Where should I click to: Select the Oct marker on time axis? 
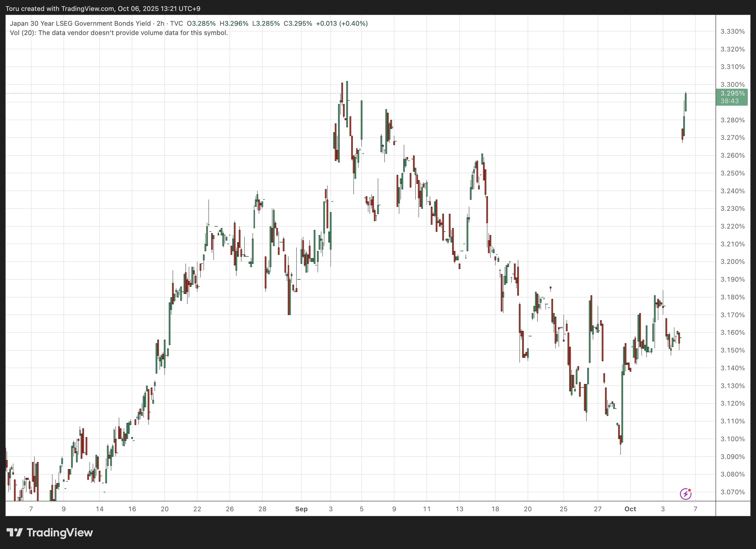(x=630, y=509)
